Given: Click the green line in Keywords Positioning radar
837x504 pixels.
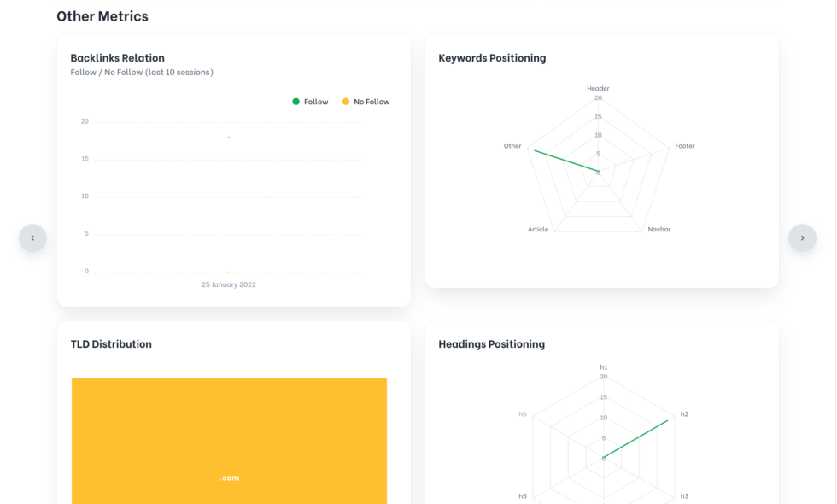Looking at the screenshot, I should 565,161.
